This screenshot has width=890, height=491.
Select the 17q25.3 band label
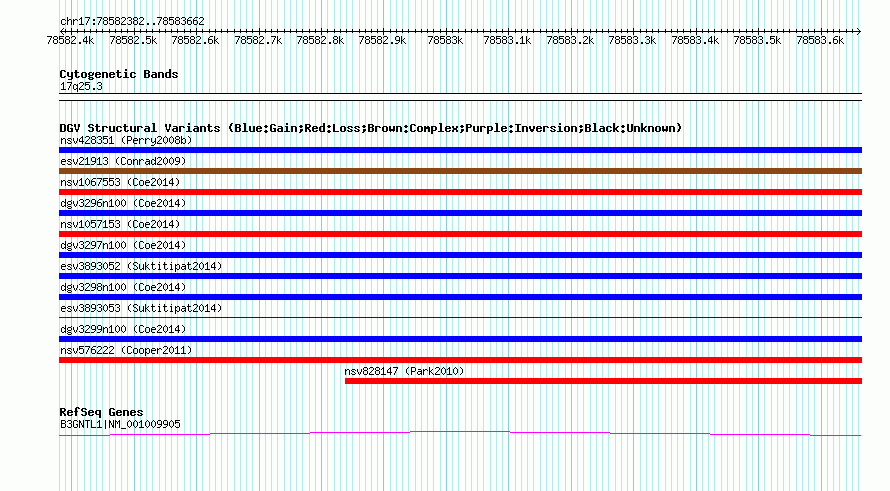click(81, 86)
